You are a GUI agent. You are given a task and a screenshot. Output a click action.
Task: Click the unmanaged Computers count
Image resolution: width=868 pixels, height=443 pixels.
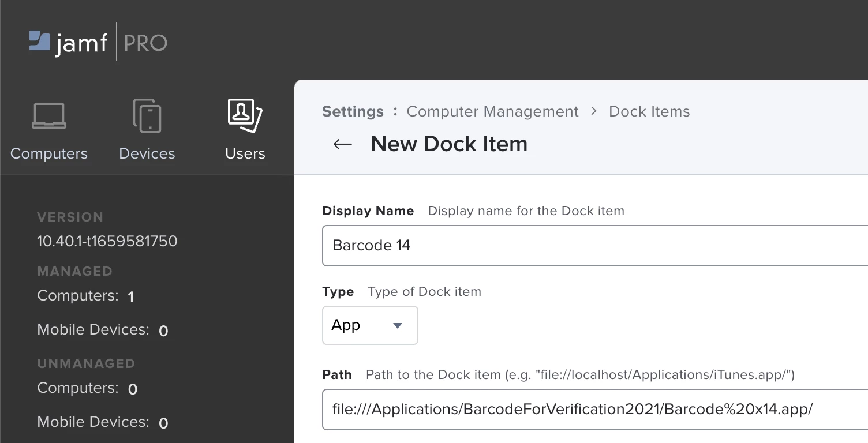[132, 389]
